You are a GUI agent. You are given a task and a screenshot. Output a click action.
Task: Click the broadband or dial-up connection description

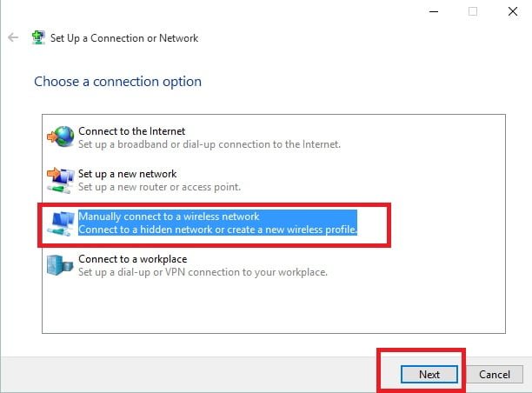pyautogui.click(x=209, y=144)
